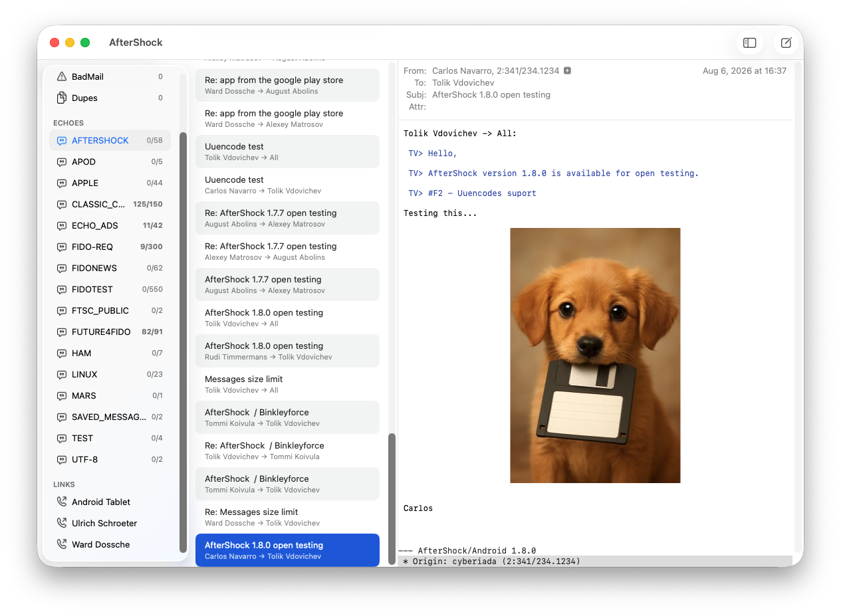Select the highlighted Carlos Navarro 1.8.0 message
The width and height of the screenshot is (841, 616).
(287, 550)
